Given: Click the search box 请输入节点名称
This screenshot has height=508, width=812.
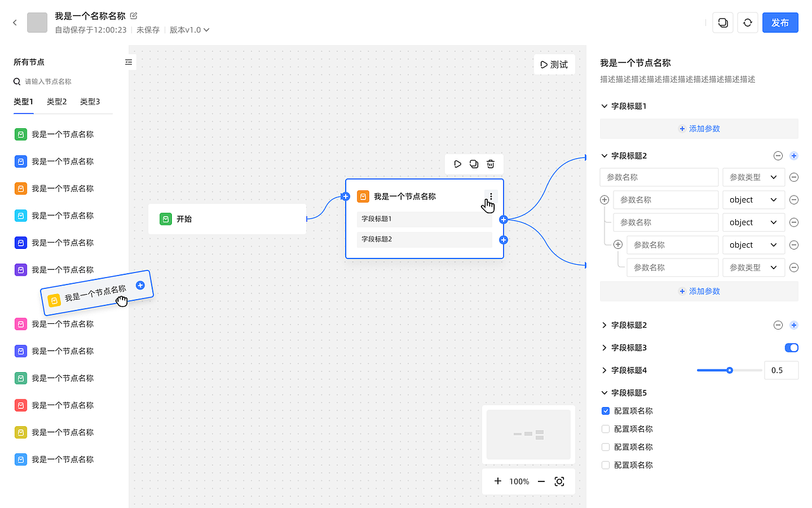Looking at the screenshot, I should click(x=62, y=81).
